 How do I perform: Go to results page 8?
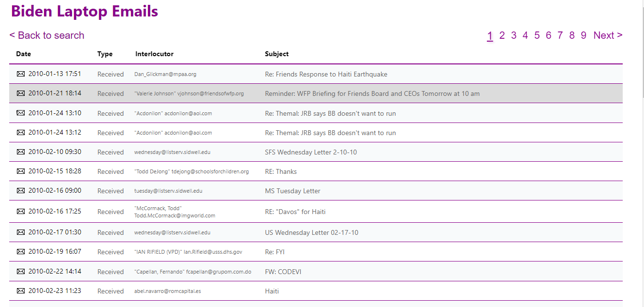572,35
